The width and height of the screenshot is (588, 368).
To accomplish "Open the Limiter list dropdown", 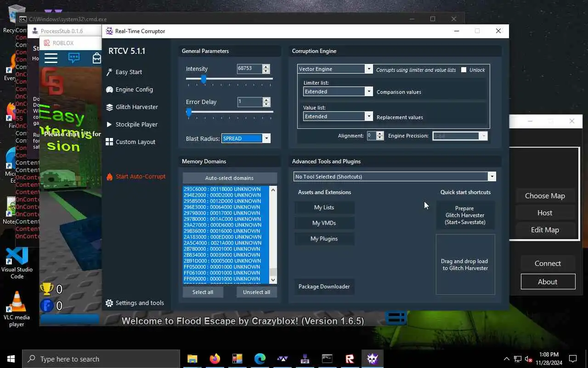I will point(368,92).
